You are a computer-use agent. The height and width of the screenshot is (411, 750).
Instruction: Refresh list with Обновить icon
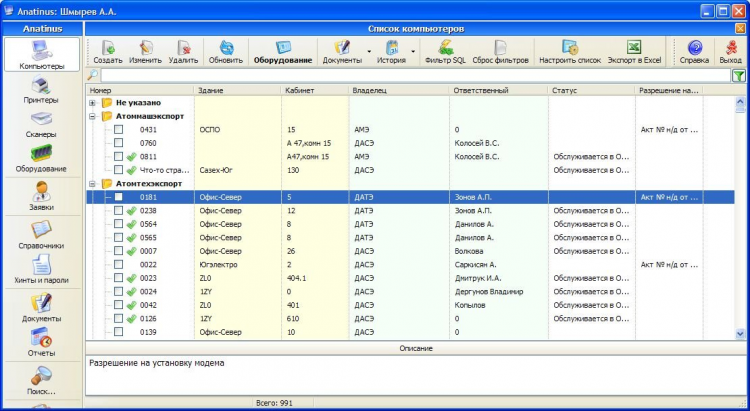tap(226, 48)
